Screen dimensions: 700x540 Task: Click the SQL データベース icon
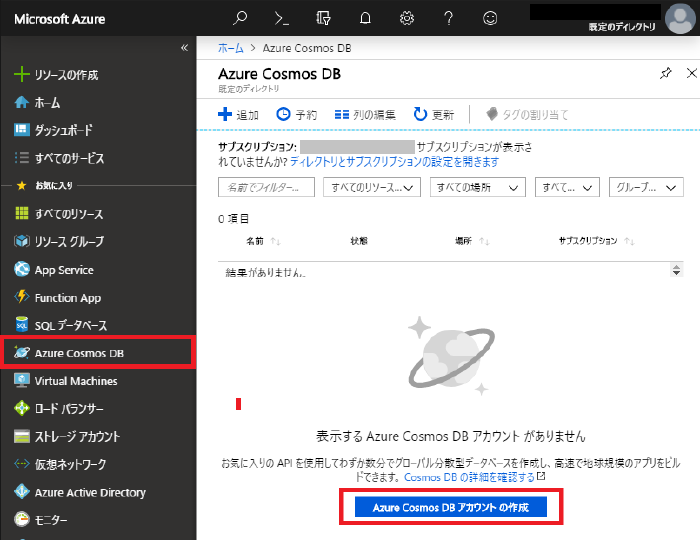(x=21, y=325)
